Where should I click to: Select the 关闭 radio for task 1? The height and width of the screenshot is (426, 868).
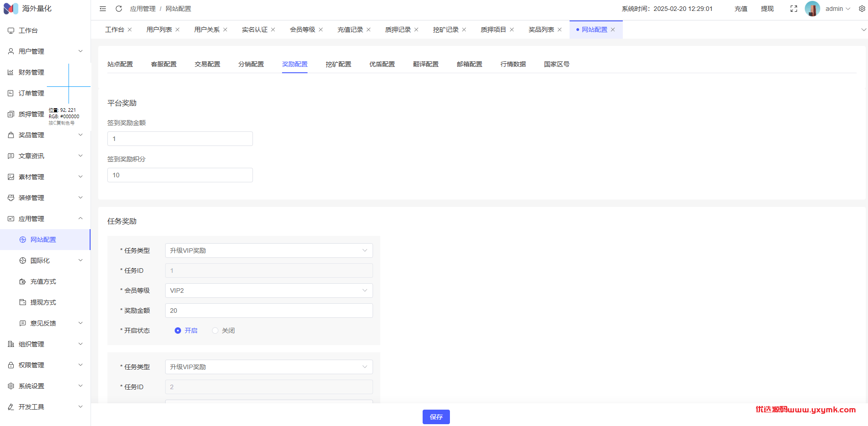[215, 331]
